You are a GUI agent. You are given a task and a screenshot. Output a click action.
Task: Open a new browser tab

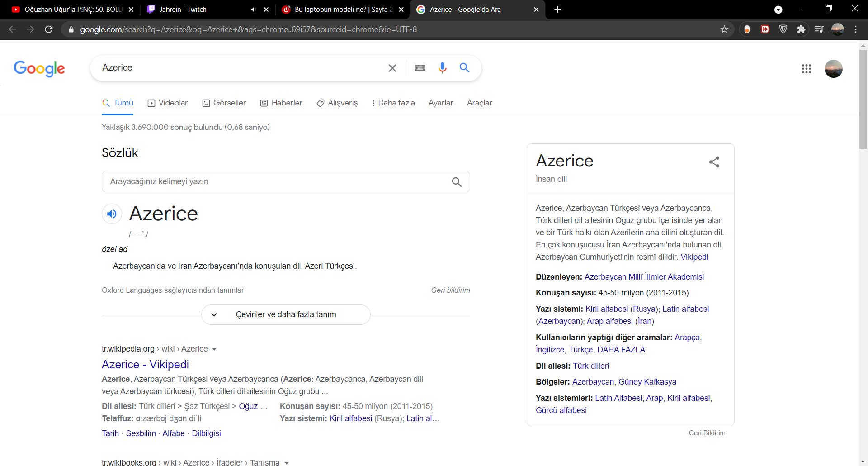(558, 10)
